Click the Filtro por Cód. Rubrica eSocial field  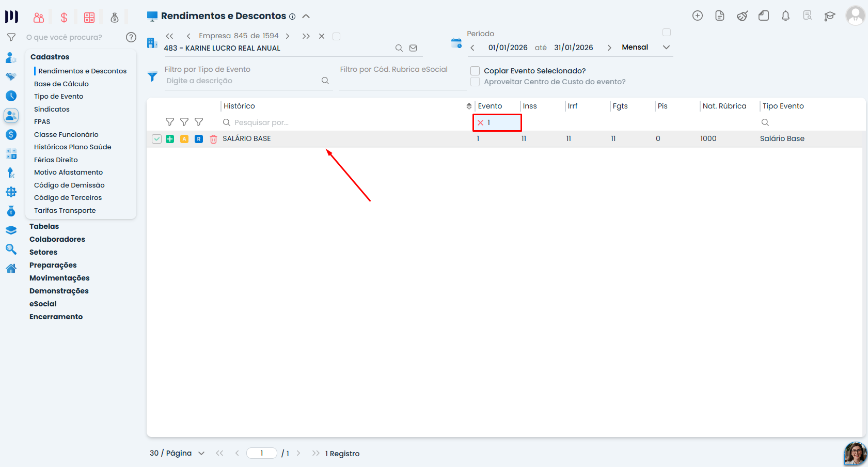pyautogui.click(x=403, y=81)
